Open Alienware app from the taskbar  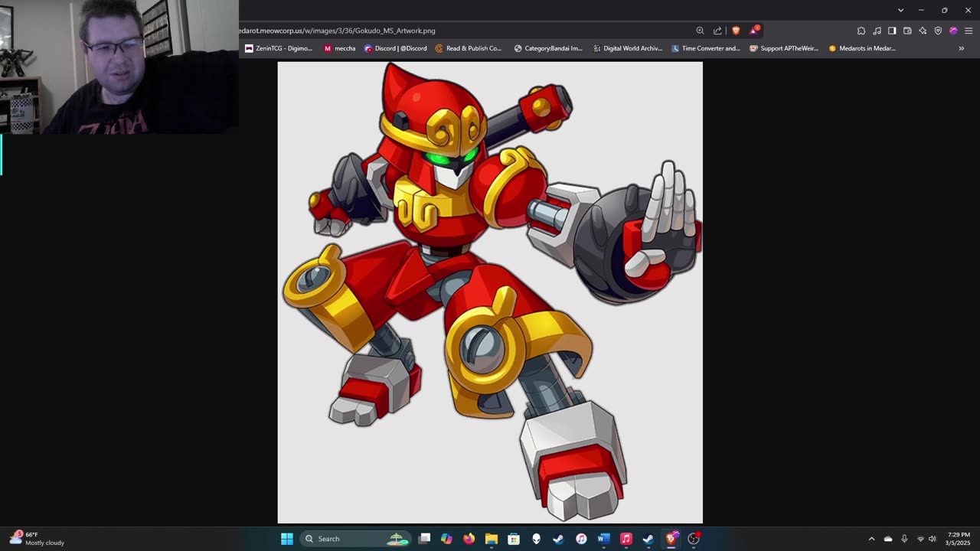coord(536,539)
